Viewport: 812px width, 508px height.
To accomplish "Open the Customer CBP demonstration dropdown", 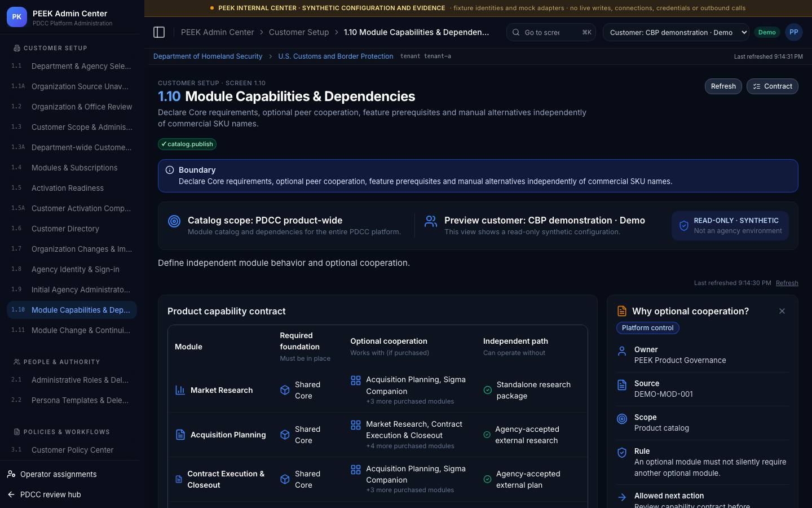I will [x=676, y=32].
